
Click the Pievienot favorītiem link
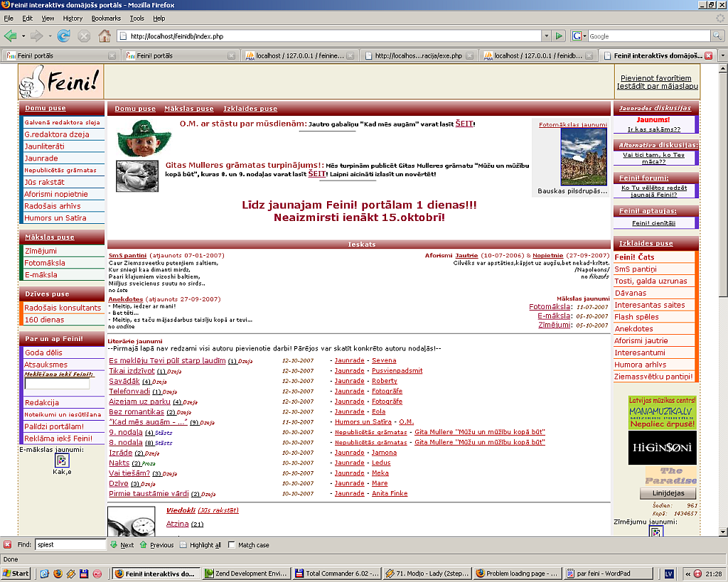(x=655, y=78)
